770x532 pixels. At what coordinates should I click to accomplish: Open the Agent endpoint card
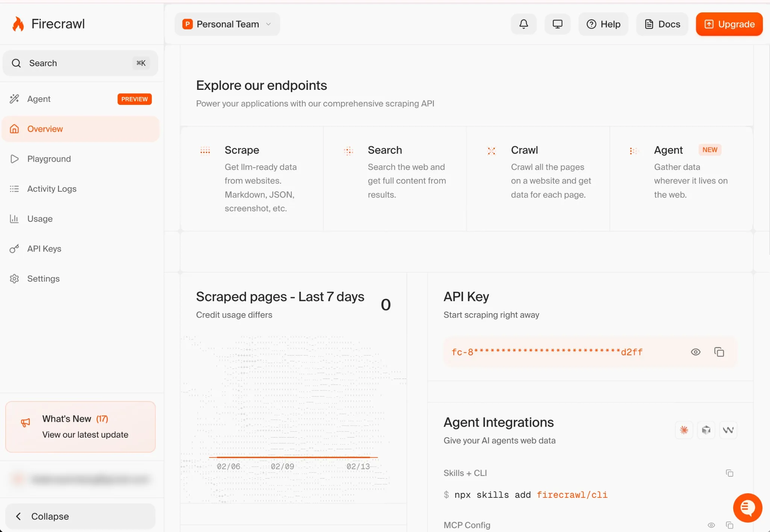click(x=681, y=179)
